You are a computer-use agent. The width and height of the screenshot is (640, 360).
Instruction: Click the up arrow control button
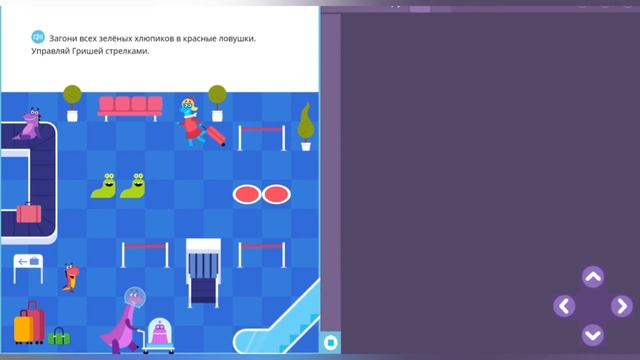click(x=593, y=277)
